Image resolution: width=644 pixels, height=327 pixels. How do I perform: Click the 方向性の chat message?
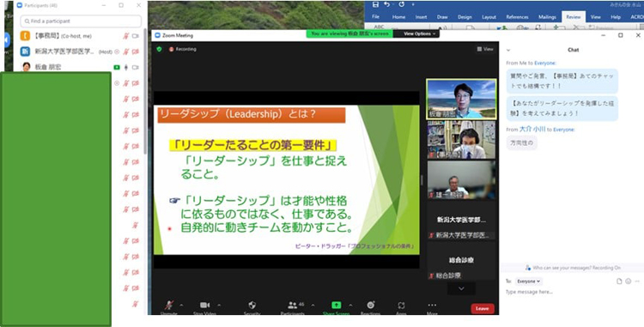[x=521, y=143]
